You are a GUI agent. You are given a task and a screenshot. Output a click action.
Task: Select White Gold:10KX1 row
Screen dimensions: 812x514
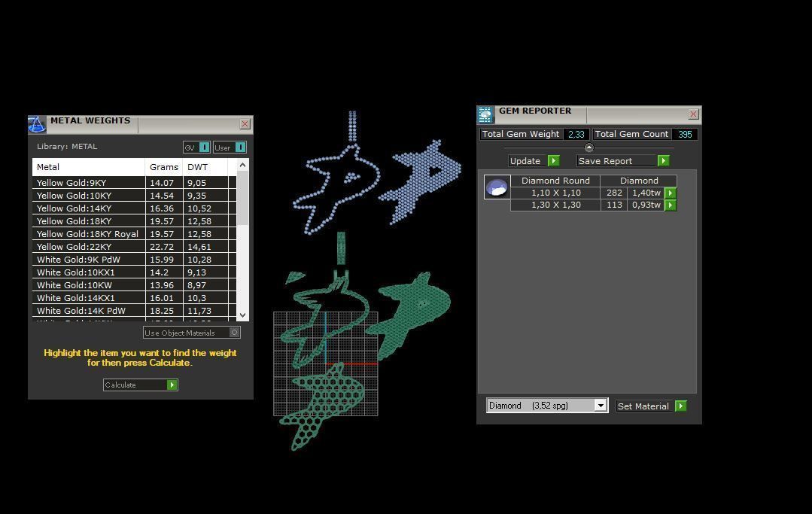point(134,272)
